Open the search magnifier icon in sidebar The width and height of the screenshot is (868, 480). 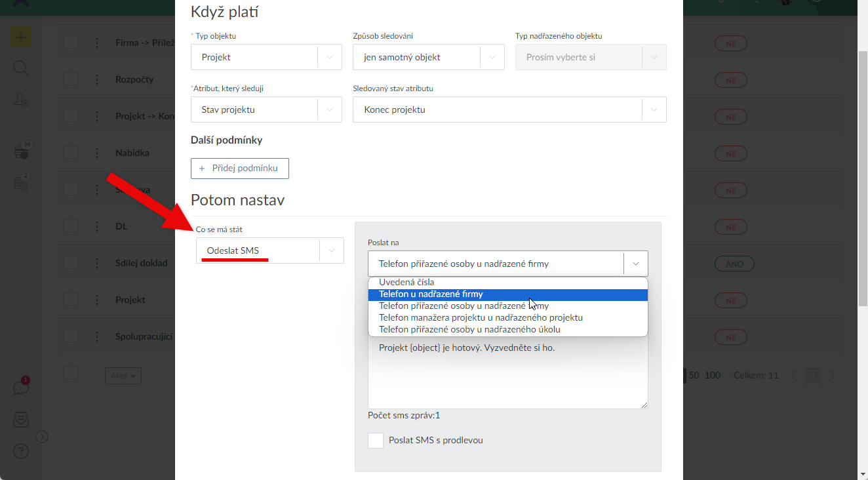click(20, 68)
